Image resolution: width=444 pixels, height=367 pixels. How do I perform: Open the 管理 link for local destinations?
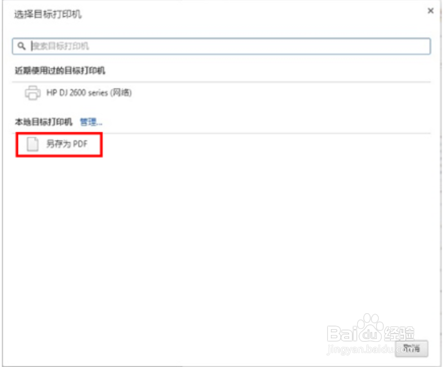[91, 122]
